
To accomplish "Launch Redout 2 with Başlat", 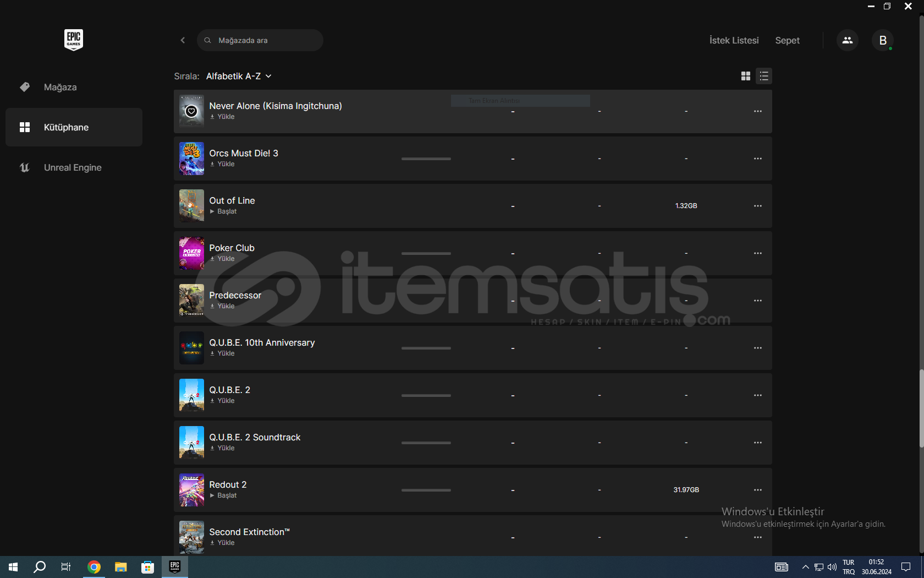I will 223,495.
